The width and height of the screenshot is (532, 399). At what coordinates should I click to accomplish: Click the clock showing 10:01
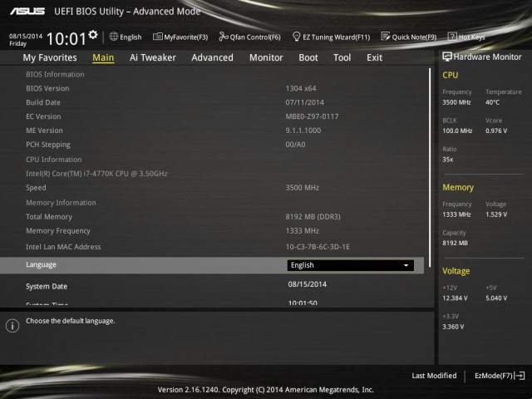point(66,38)
